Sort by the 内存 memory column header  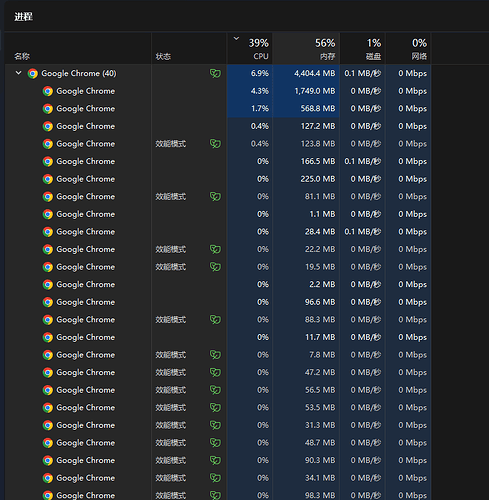306,48
